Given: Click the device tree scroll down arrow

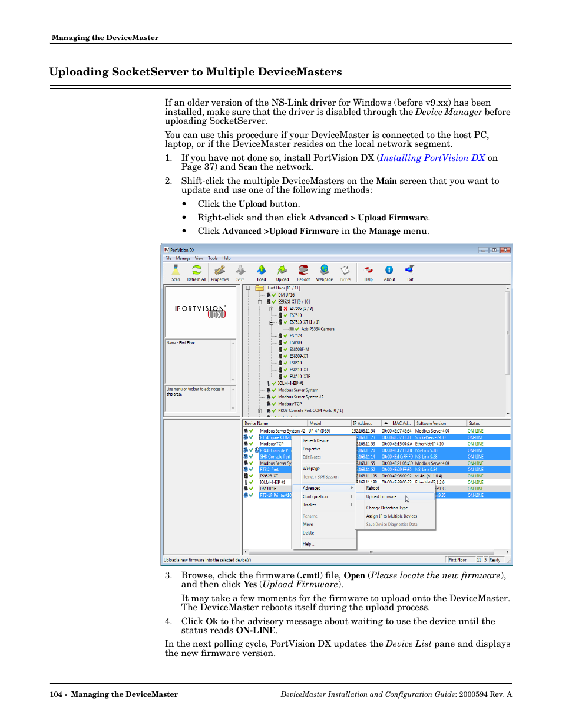Looking at the screenshot, I should pos(508,413).
